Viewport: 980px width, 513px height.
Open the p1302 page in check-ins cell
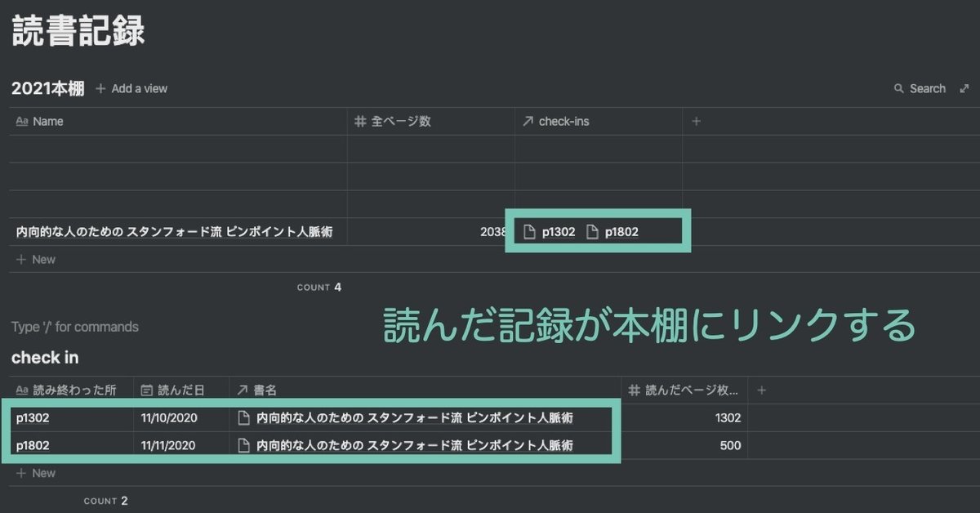point(550,232)
